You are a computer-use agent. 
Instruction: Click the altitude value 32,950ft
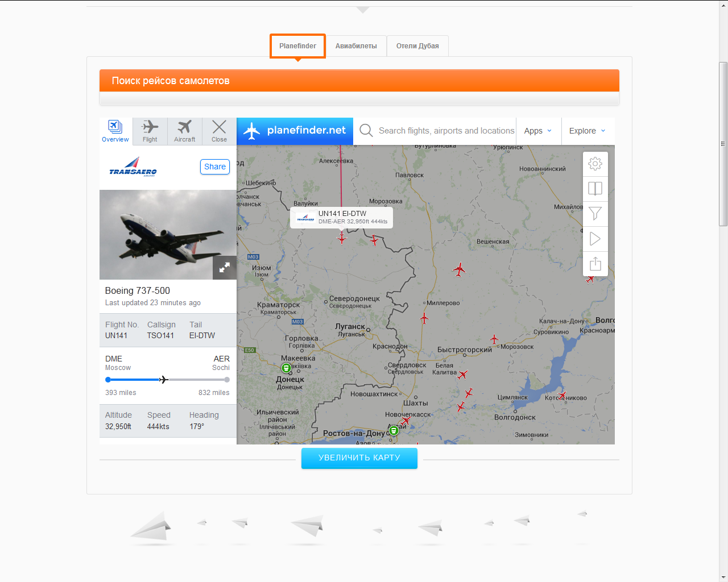[x=118, y=426]
